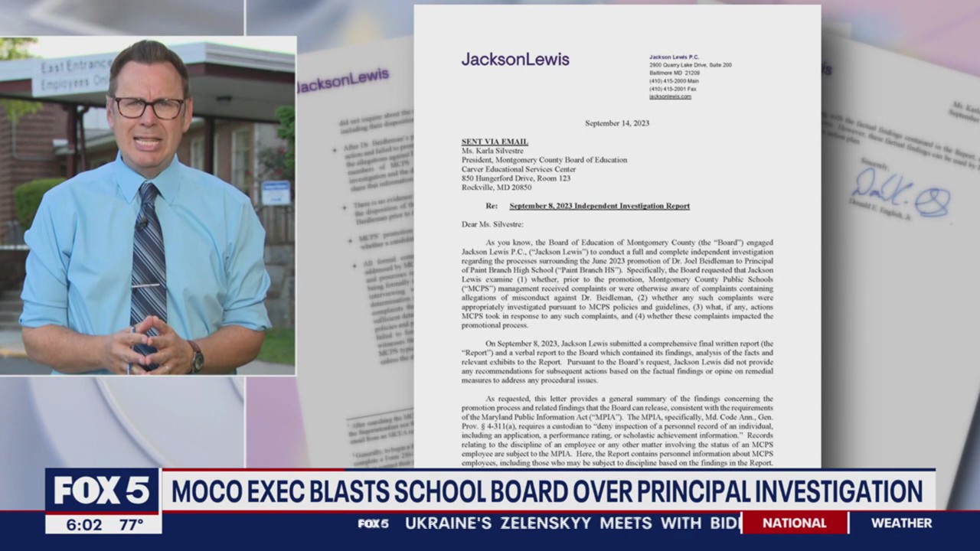Click the JacksonLewis logo on the front letter
The image size is (980, 551).
click(x=515, y=59)
